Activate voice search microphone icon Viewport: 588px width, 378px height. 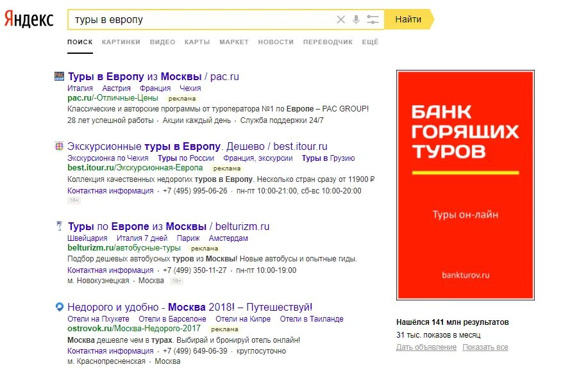click(x=356, y=19)
